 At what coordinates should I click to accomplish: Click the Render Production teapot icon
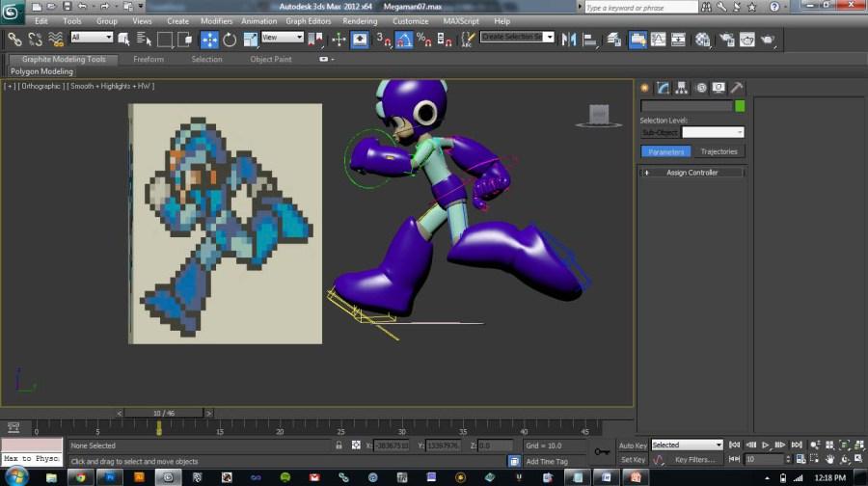tap(768, 40)
